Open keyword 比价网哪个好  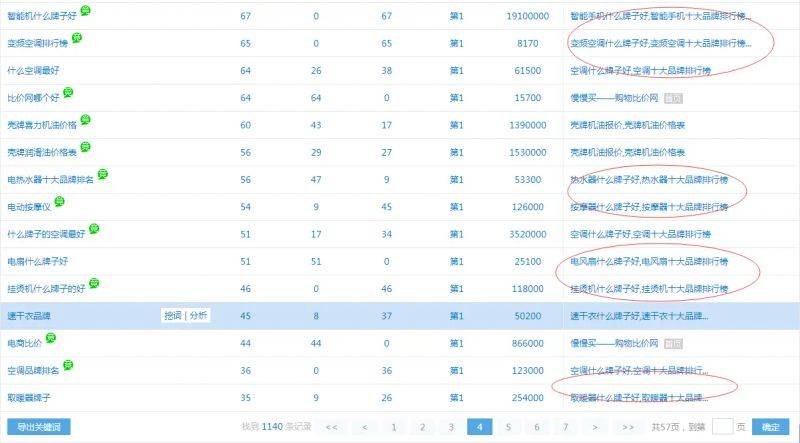click(x=33, y=98)
